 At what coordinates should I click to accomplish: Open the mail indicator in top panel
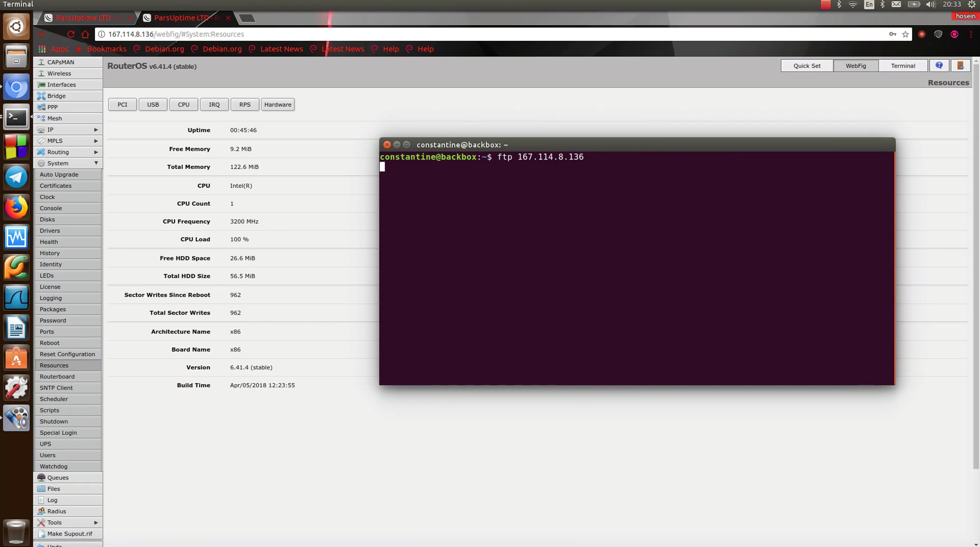[x=896, y=4]
